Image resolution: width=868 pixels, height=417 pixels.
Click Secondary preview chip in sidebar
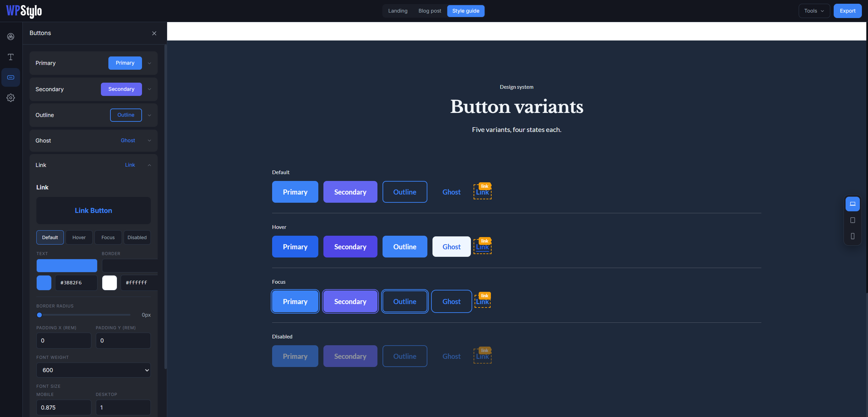point(121,89)
